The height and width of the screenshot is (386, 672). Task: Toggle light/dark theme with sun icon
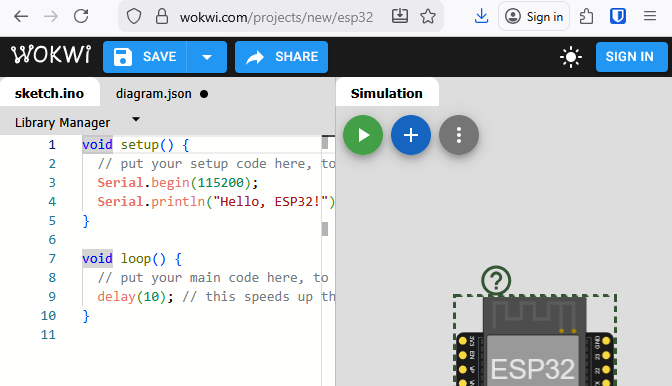(571, 57)
